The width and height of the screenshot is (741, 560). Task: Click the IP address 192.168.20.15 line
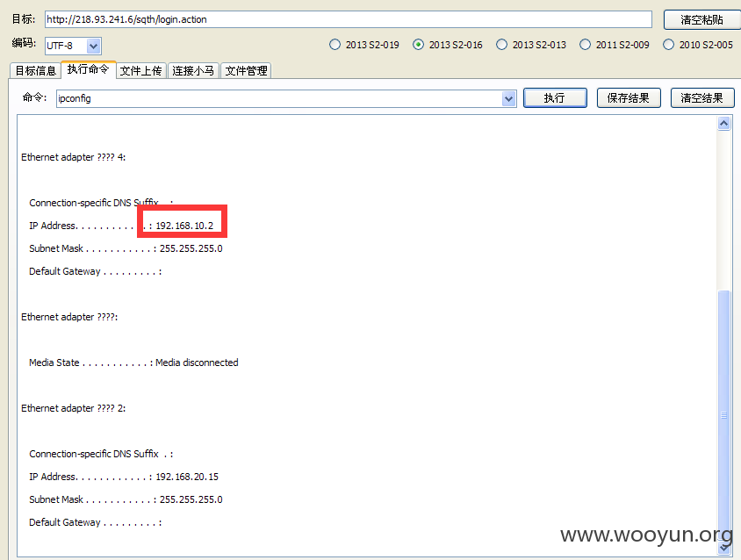[124, 477]
